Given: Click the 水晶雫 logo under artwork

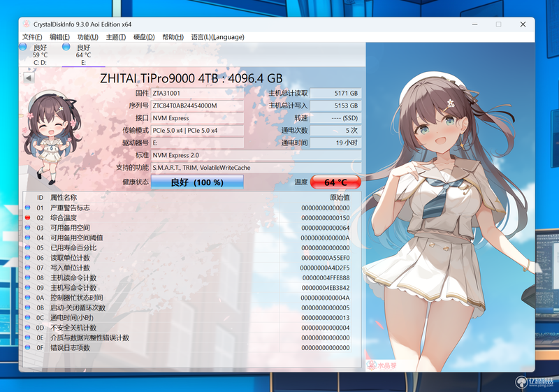Looking at the screenshot, I should pyautogui.click(x=382, y=365).
